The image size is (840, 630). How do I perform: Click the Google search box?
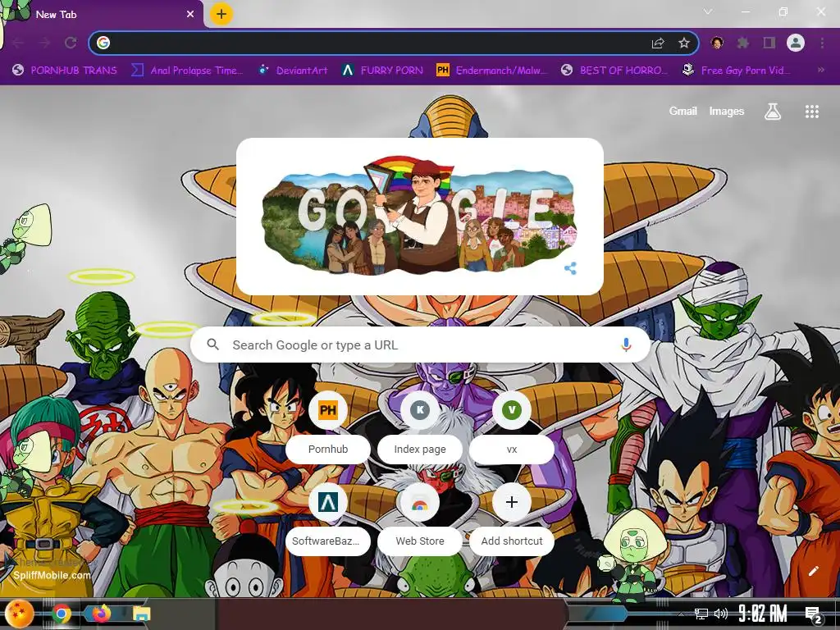click(x=421, y=345)
